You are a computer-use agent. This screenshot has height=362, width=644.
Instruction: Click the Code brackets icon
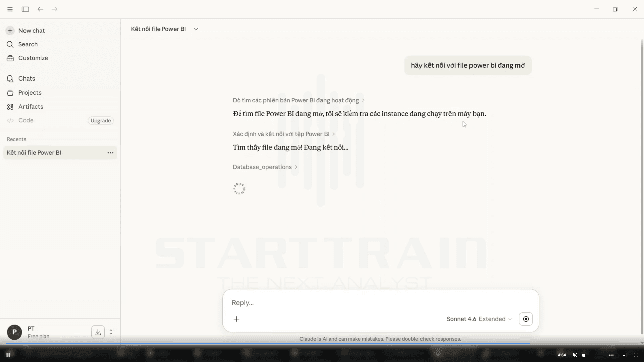(10, 120)
